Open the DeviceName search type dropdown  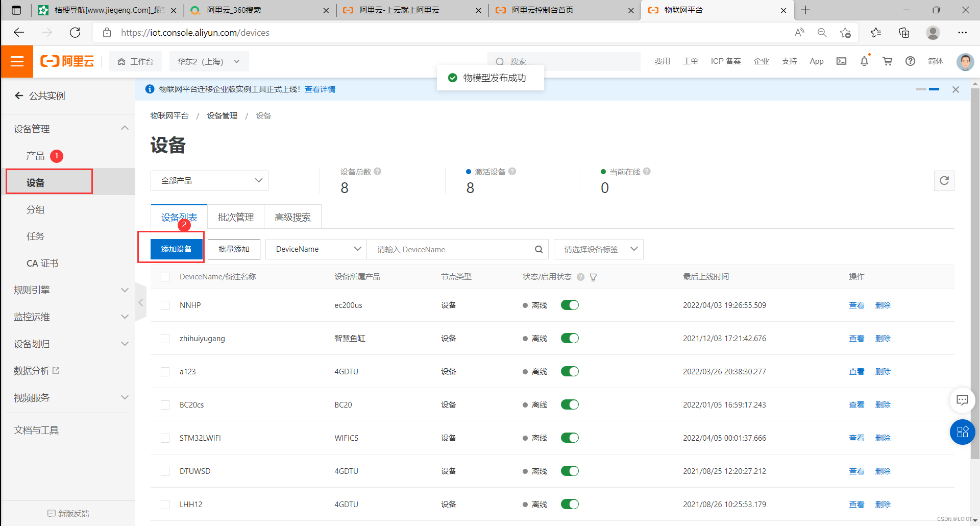point(316,249)
